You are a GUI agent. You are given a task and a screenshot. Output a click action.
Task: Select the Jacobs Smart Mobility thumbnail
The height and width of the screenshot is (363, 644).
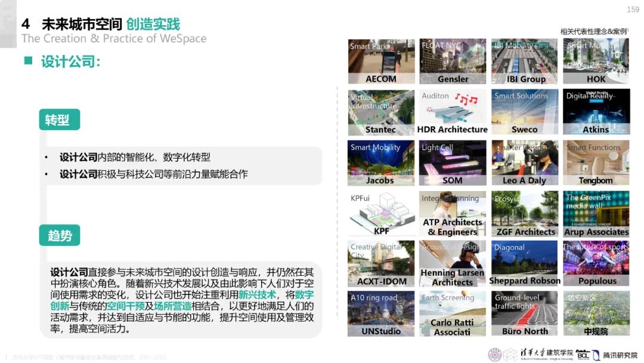click(381, 163)
